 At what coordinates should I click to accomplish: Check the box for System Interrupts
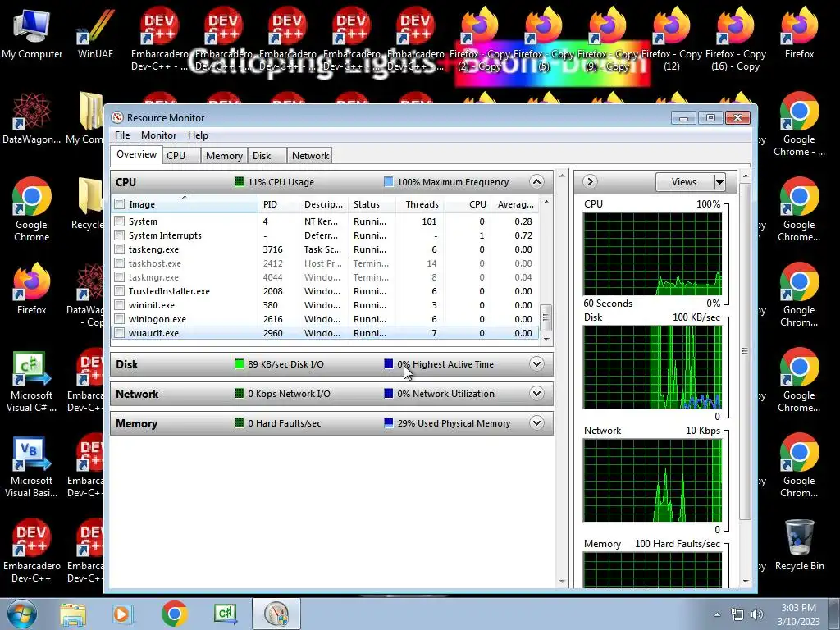120,235
